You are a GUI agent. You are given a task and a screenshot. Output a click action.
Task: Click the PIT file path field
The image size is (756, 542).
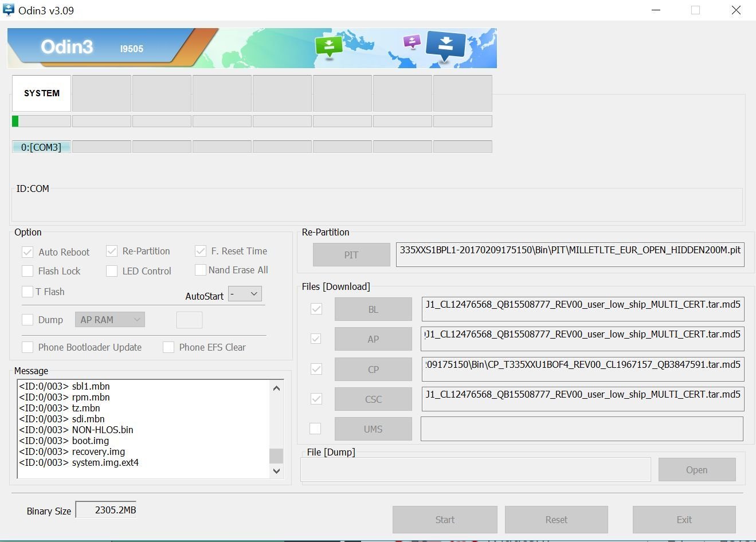[570, 254]
